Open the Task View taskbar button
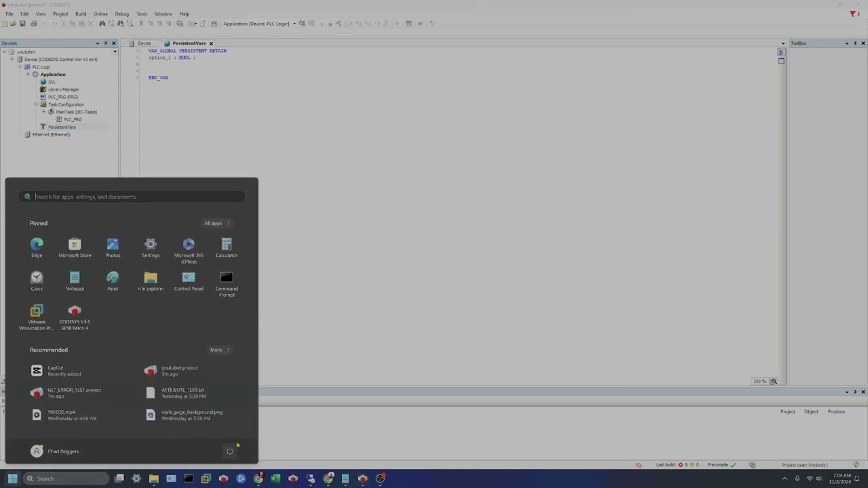 [119, 479]
